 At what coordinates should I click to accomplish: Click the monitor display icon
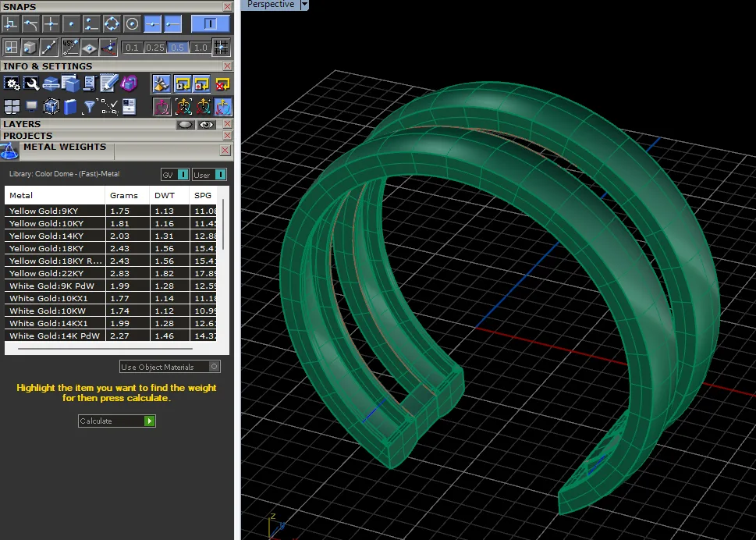[x=31, y=107]
